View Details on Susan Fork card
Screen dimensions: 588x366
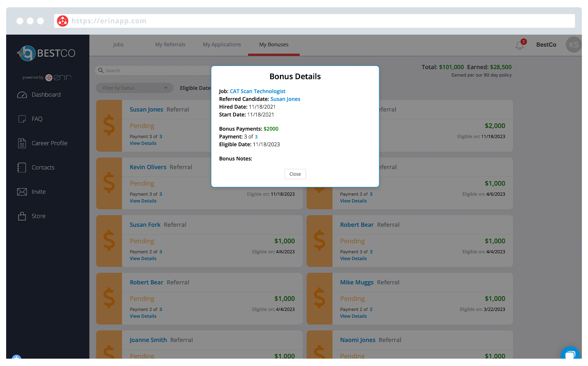click(x=143, y=258)
